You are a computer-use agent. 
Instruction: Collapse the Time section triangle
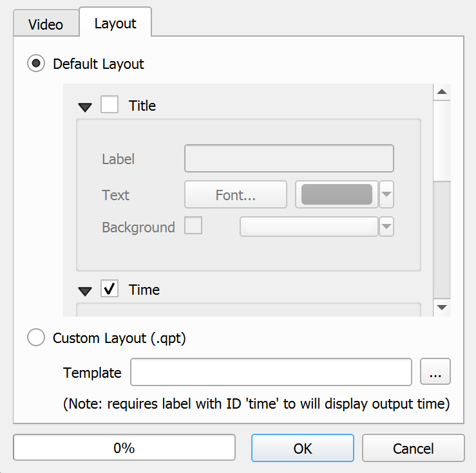pos(85,292)
